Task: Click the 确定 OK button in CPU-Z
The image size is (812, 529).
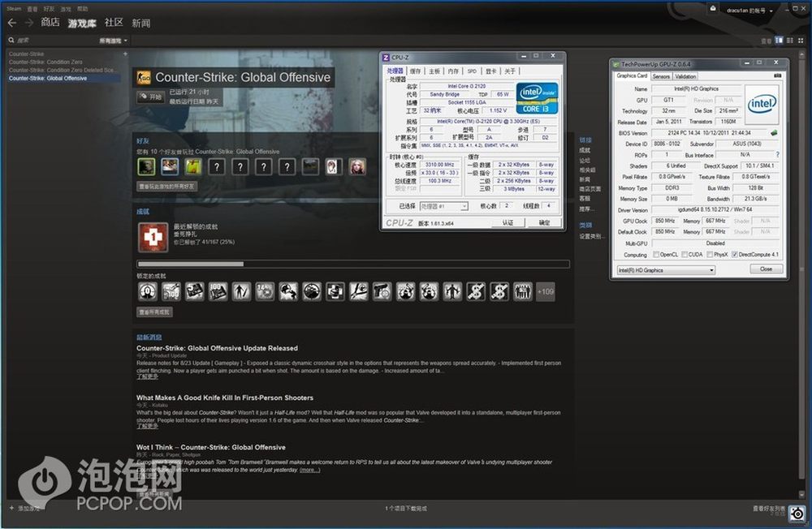Action: 544,222
